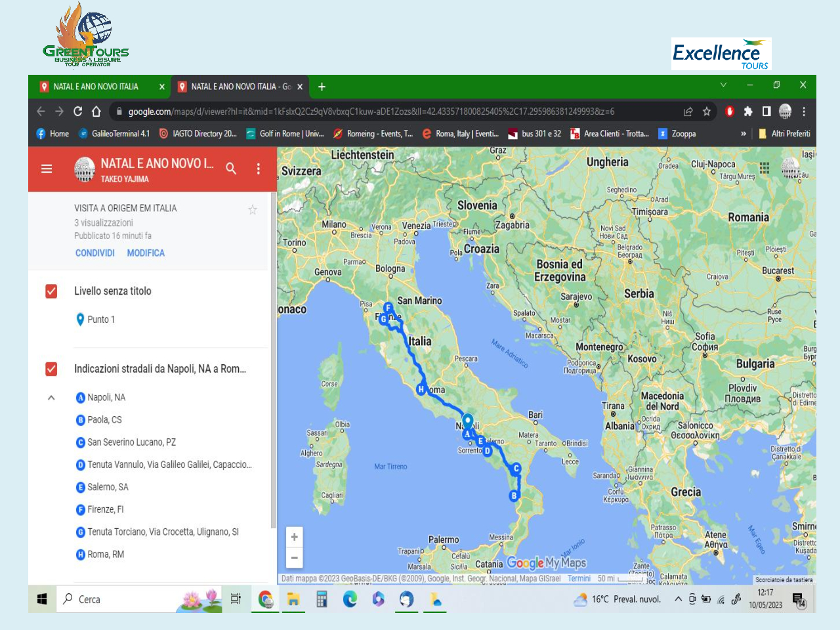This screenshot has width=840, height=630.
Task: Click marker C on the map route
Action: pyautogui.click(x=516, y=469)
